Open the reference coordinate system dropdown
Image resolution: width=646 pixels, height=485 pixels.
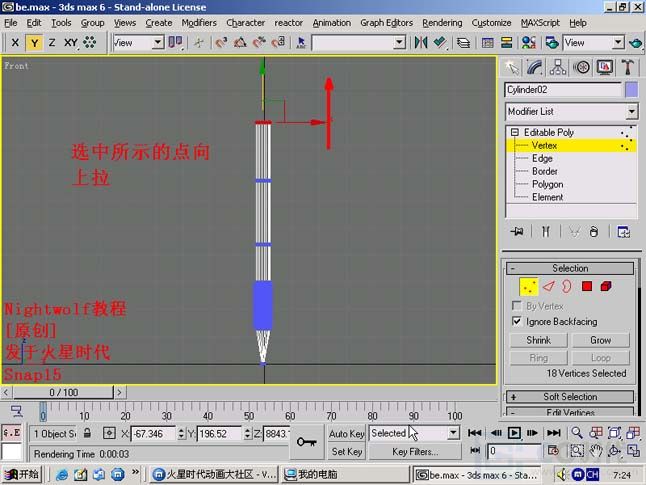click(x=158, y=42)
